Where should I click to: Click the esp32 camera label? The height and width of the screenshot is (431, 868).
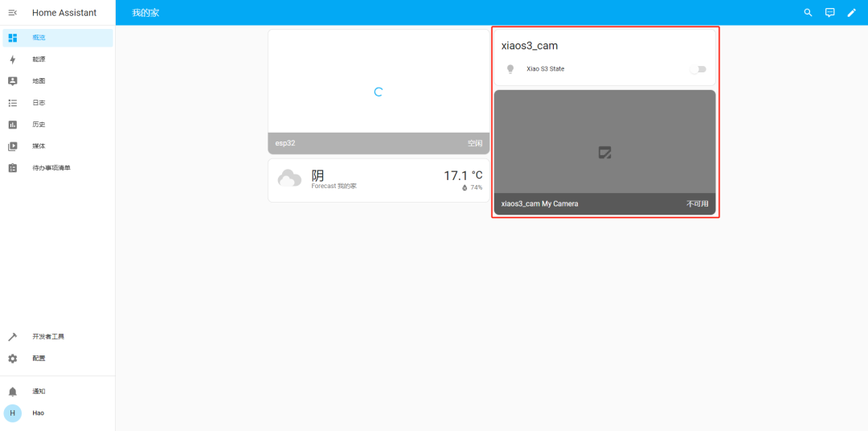(x=285, y=143)
